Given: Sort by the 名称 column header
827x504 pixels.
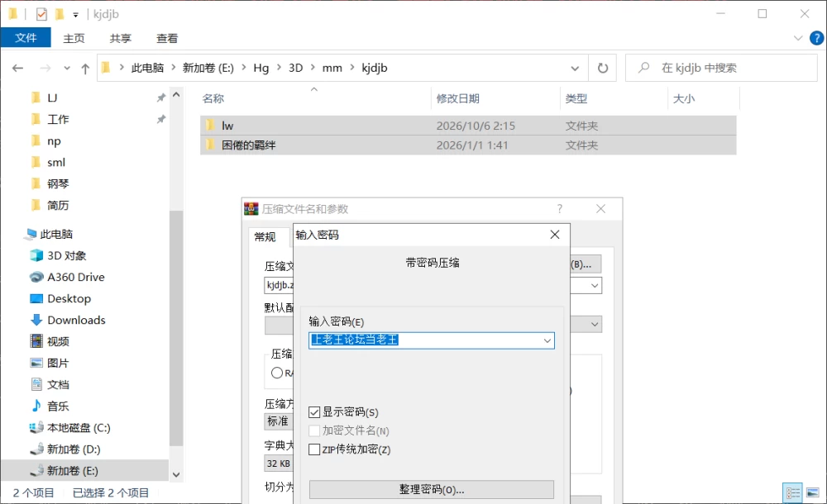Looking at the screenshot, I should (x=213, y=98).
